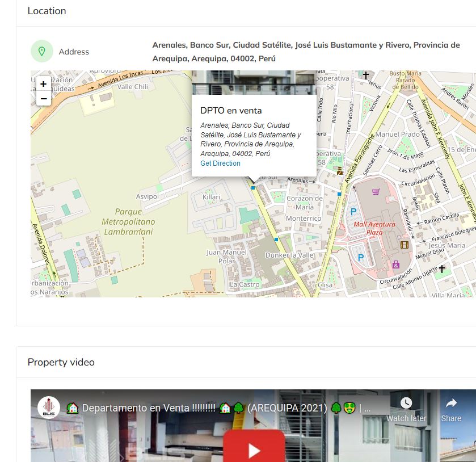Click the Busto María Parado de Bellido label

405,80
